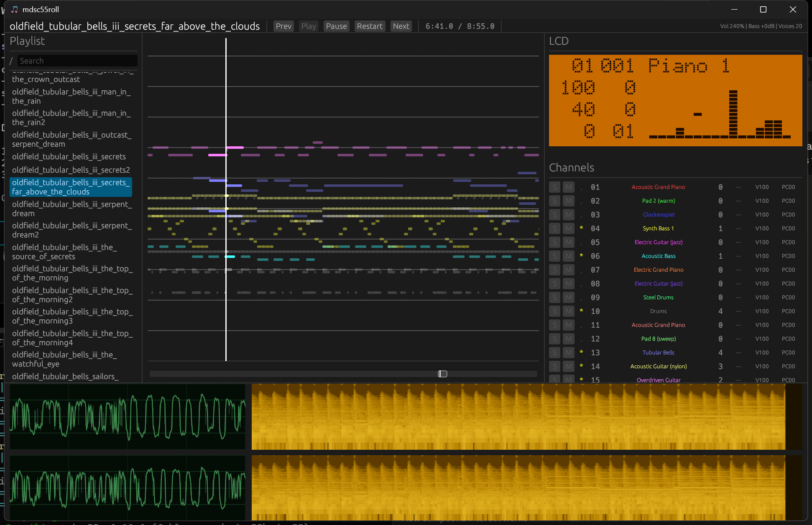Go back a track with Prev
812x525 pixels.
283,26
